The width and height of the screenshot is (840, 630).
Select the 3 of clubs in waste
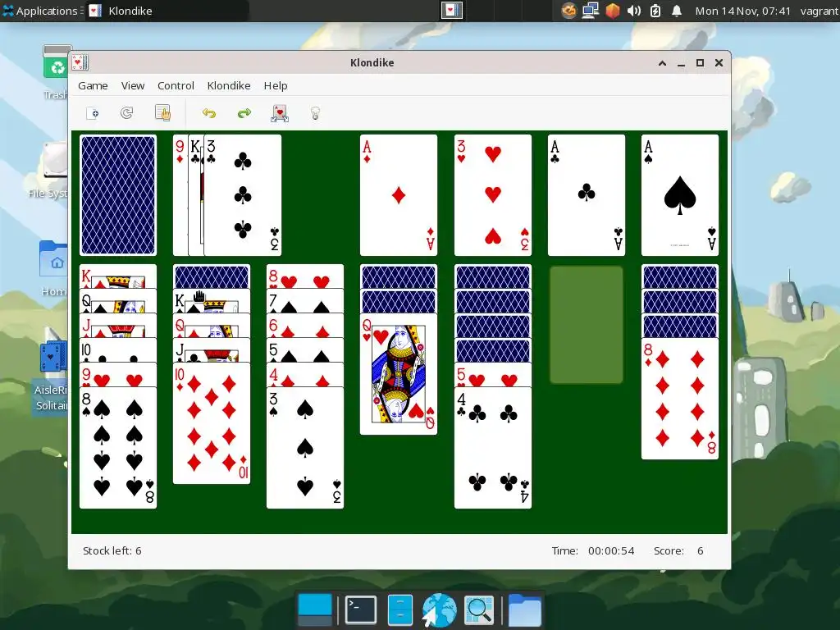tap(243, 195)
